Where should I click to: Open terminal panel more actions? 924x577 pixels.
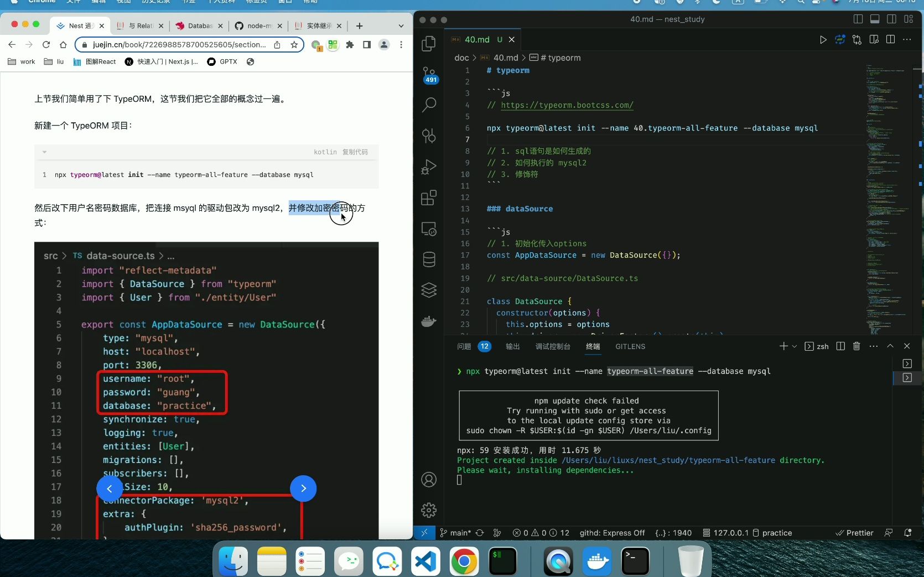point(874,346)
